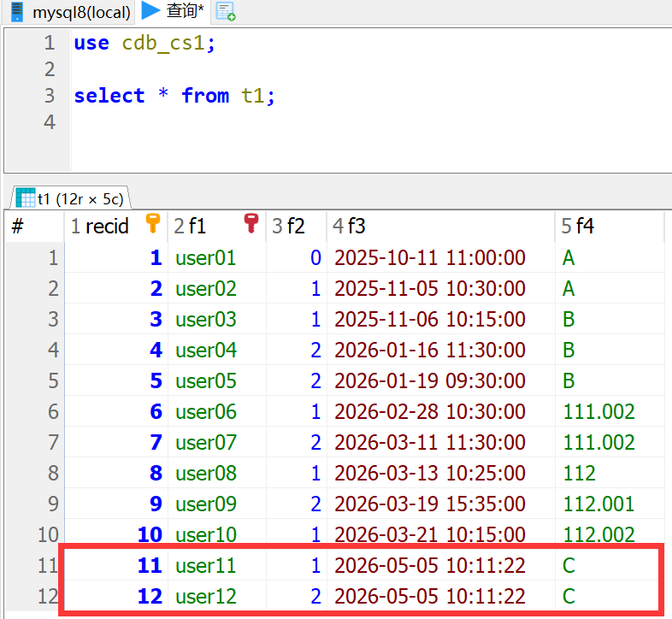
Task: Select f4 value B in user05 row
Action: 610,380
